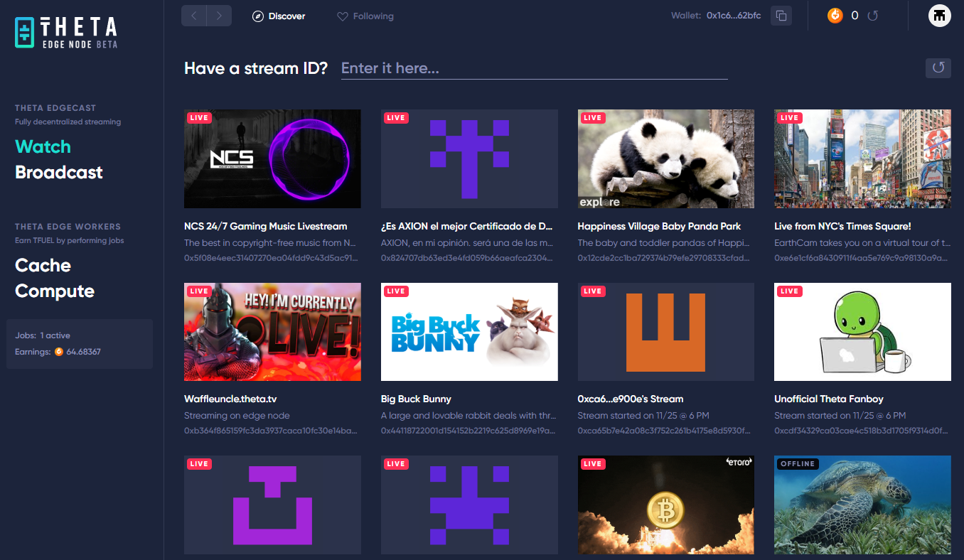Click the Unofficial Theta Fanboy title
964x560 pixels.
(x=829, y=399)
